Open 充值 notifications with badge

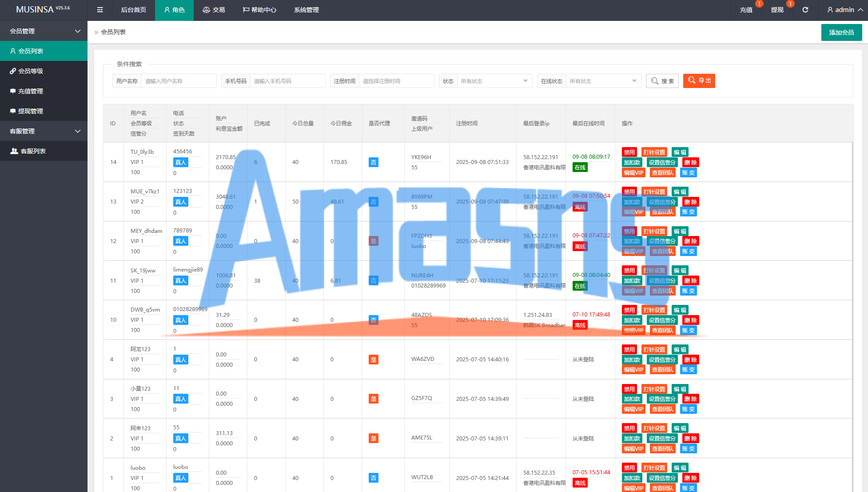coord(746,10)
